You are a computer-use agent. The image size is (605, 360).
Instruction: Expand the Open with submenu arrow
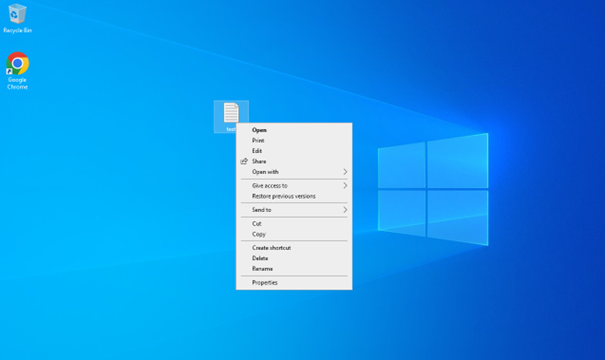click(x=345, y=172)
